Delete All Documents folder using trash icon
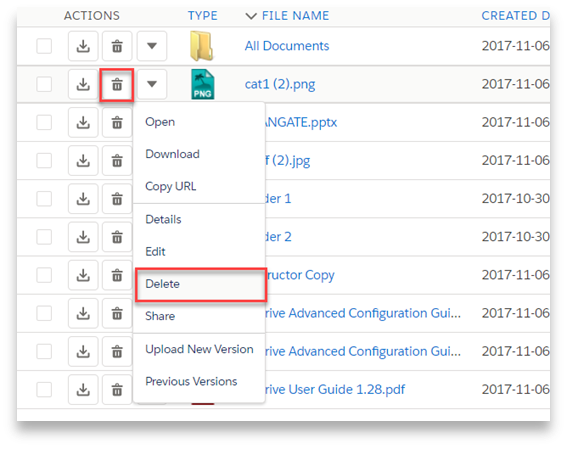 click(117, 46)
